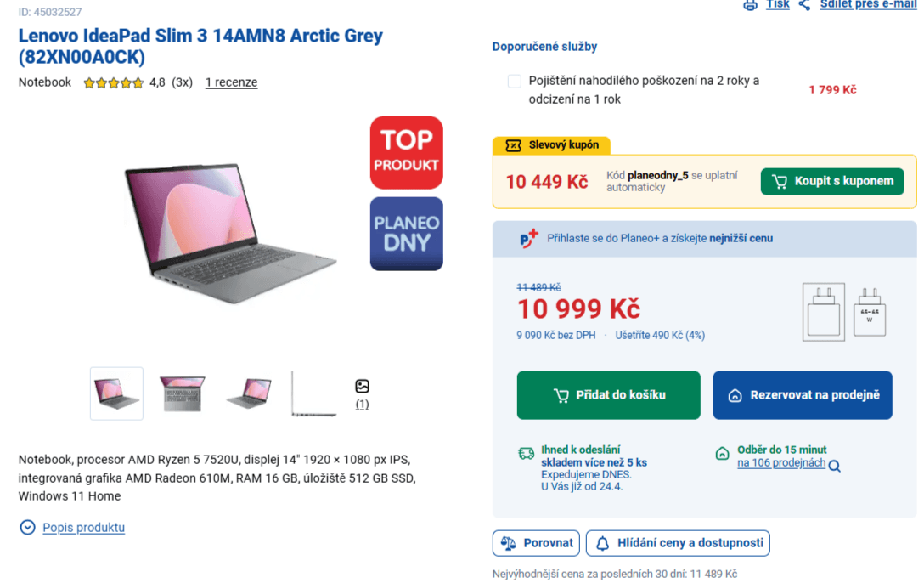Click the cart icon on Přidat do košíku
This screenshot has height=583, width=924.
[x=561, y=395]
